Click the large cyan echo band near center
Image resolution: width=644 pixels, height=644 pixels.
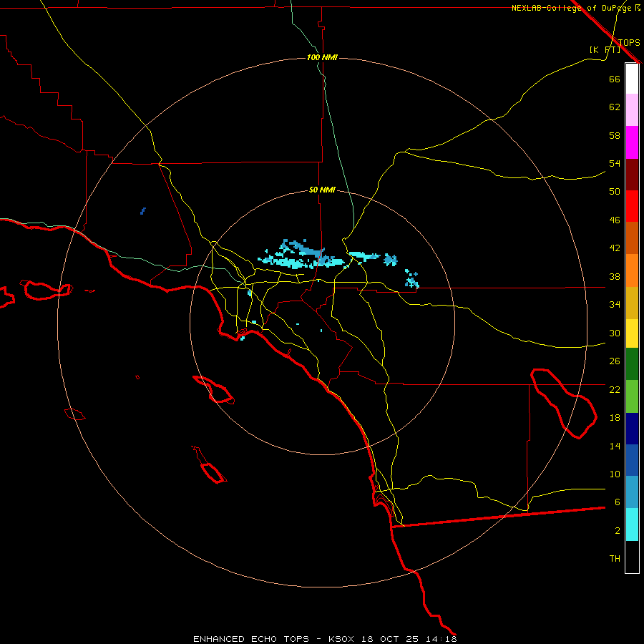(x=302, y=255)
